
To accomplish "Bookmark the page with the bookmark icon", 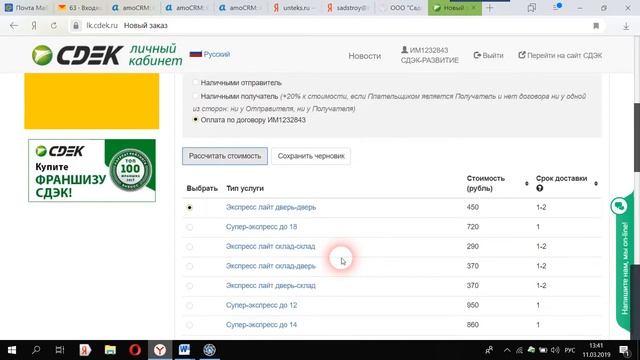I will [x=596, y=26].
